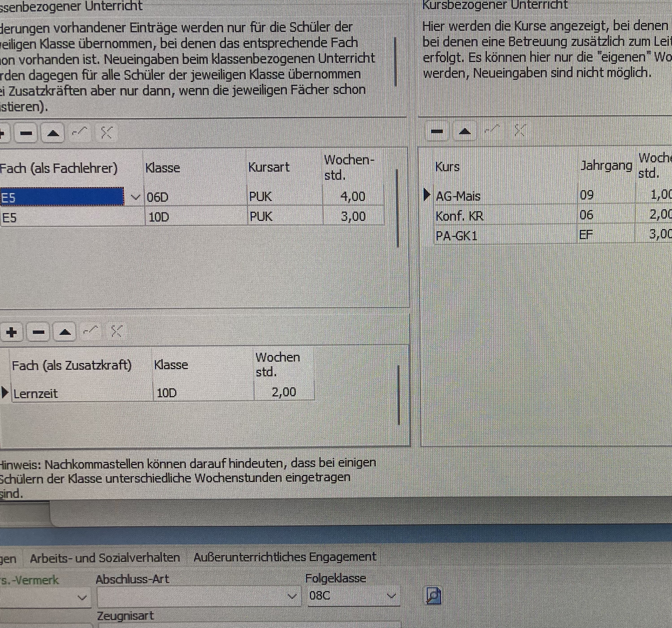Click value 3,00 in E5 10D row
The width and height of the screenshot is (672, 628).
(353, 216)
